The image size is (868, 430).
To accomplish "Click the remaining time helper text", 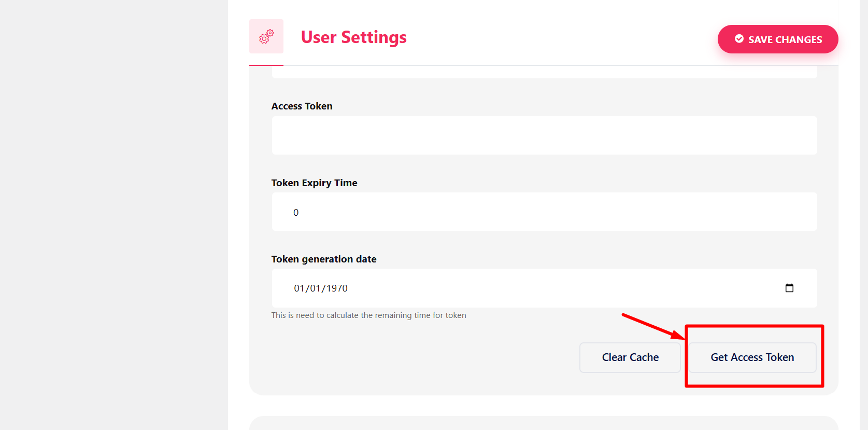I will (x=368, y=315).
